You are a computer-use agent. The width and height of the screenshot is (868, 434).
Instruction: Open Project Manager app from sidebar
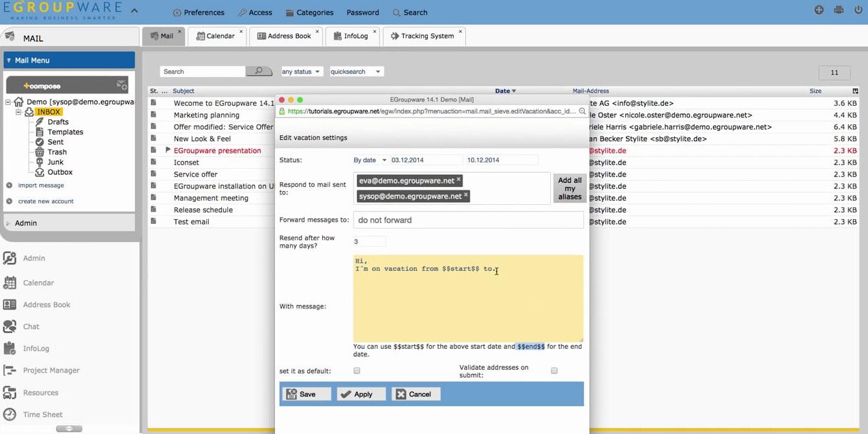pos(51,370)
